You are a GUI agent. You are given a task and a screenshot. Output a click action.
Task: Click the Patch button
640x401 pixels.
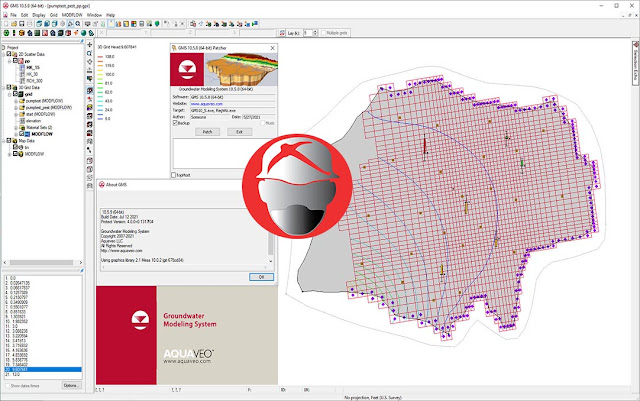pos(207,132)
